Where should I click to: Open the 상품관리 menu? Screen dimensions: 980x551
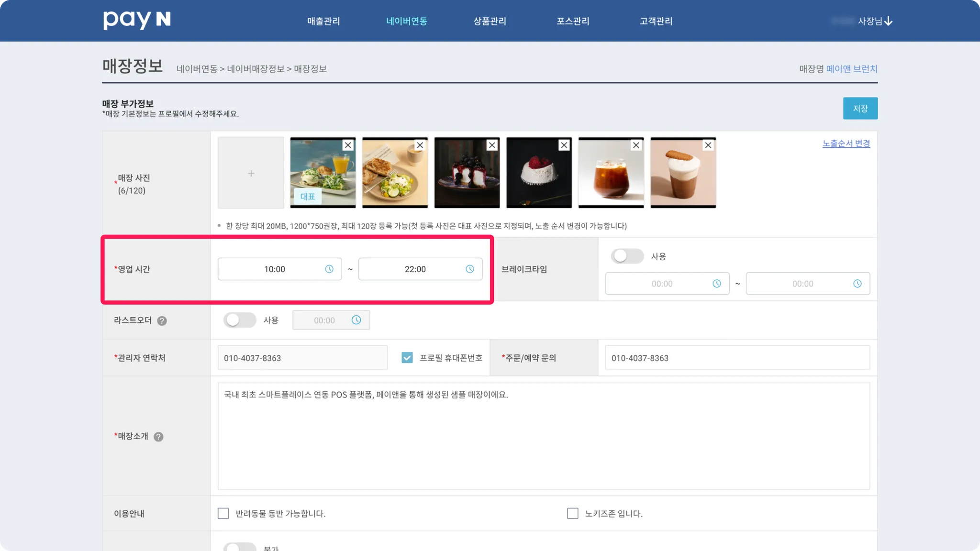point(490,21)
